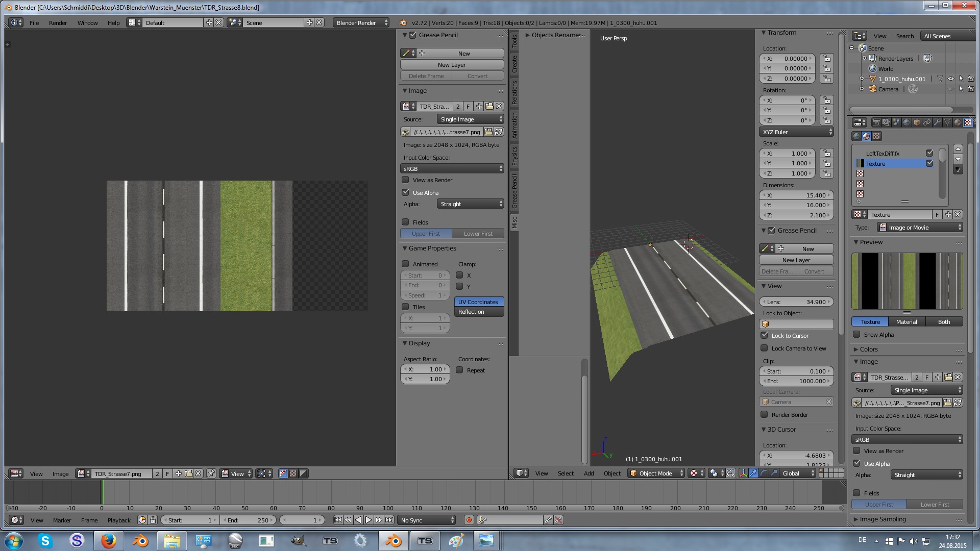Screen dimensions: 980x551
Task: Open the Modifiers properties tab (wrench icon)
Action: click(937, 122)
